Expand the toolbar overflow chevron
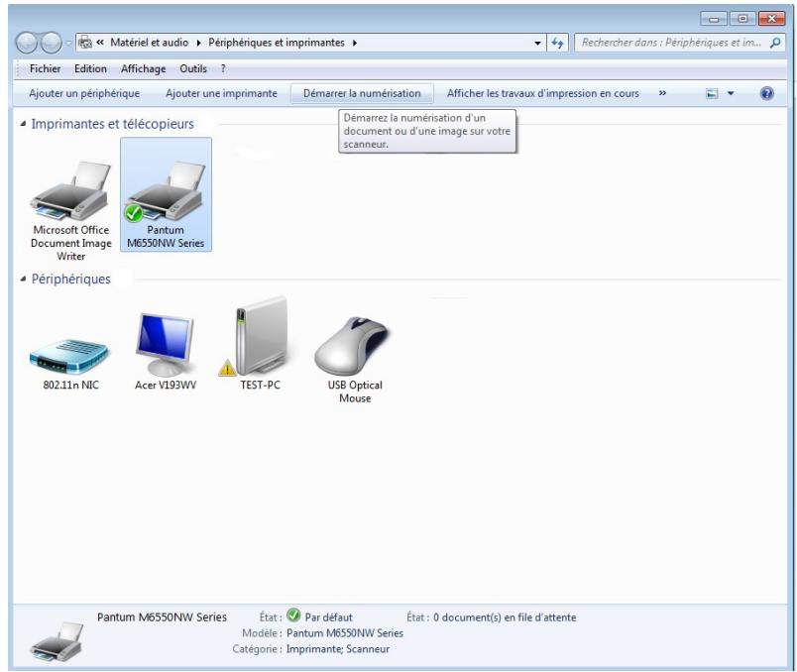 point(662,93)
